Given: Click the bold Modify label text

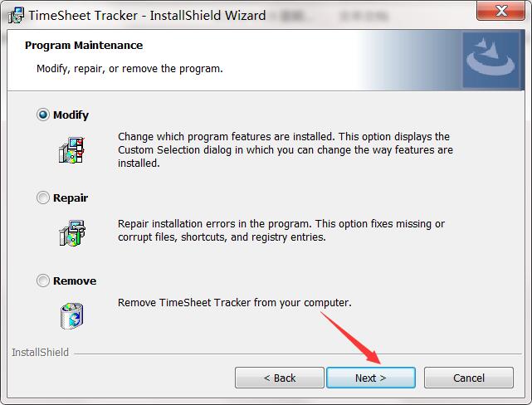Looking at the screenshot, I should pyautogui.click(x=71, y=115).
